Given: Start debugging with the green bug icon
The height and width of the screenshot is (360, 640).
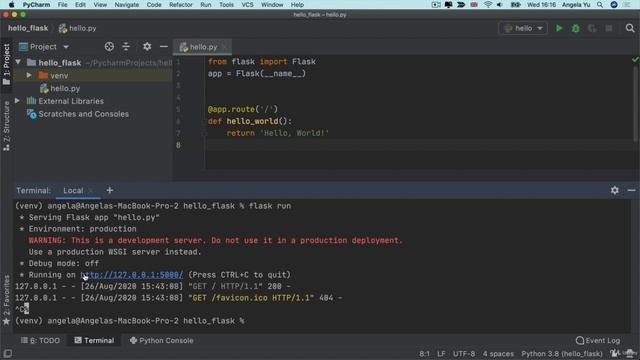Looking at the screenshot, I should coord(576,28).
